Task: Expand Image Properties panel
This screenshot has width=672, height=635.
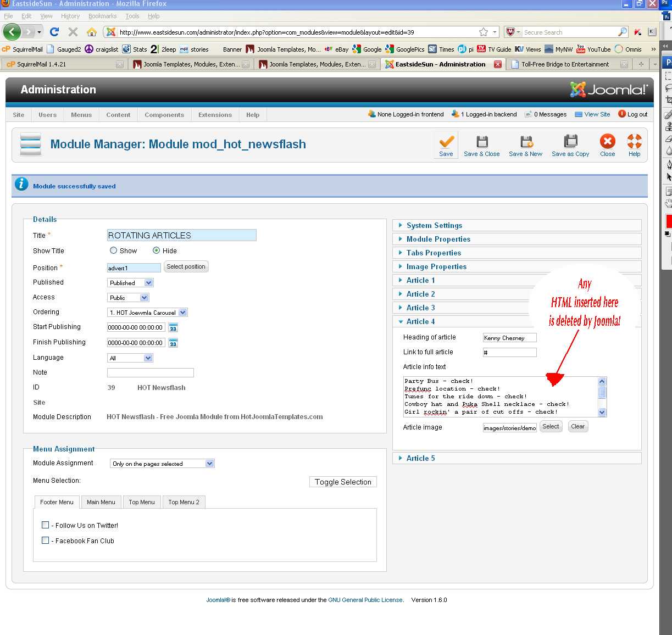Action: (x=517, y=266)
